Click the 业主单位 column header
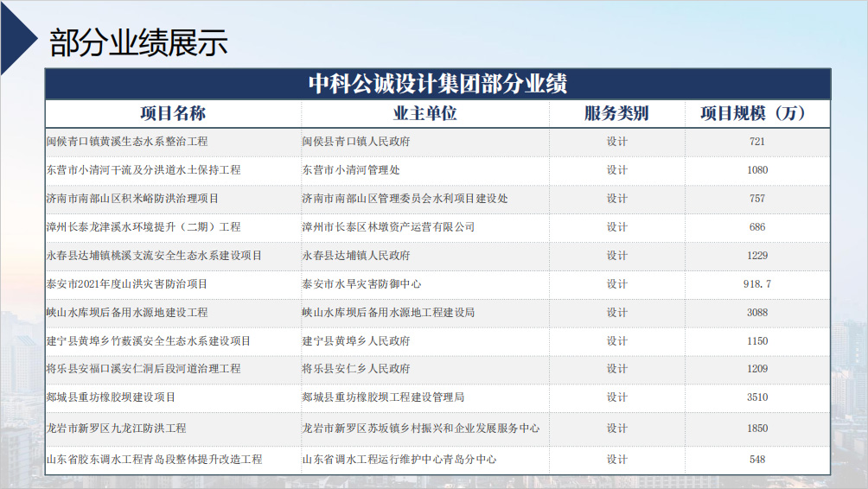The width and height of the screenshot is (868, 489). click(x=424, y=113)
